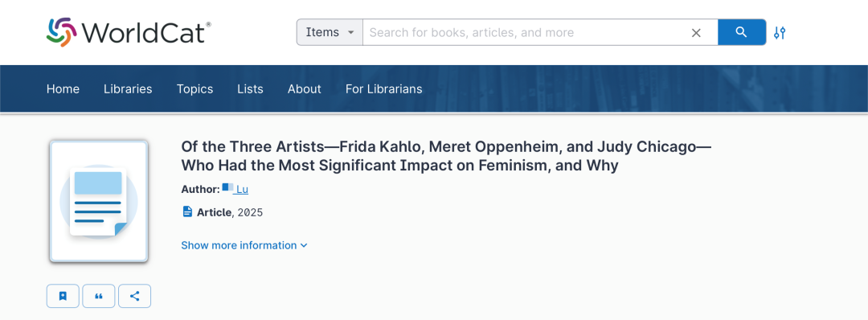Open the Topics menu item
Viewport: 868px width, 320px height.
(x=194, y=89)
